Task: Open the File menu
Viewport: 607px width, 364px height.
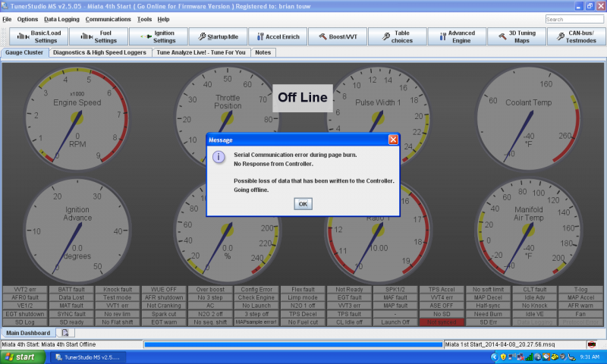Action: (7, 20)
